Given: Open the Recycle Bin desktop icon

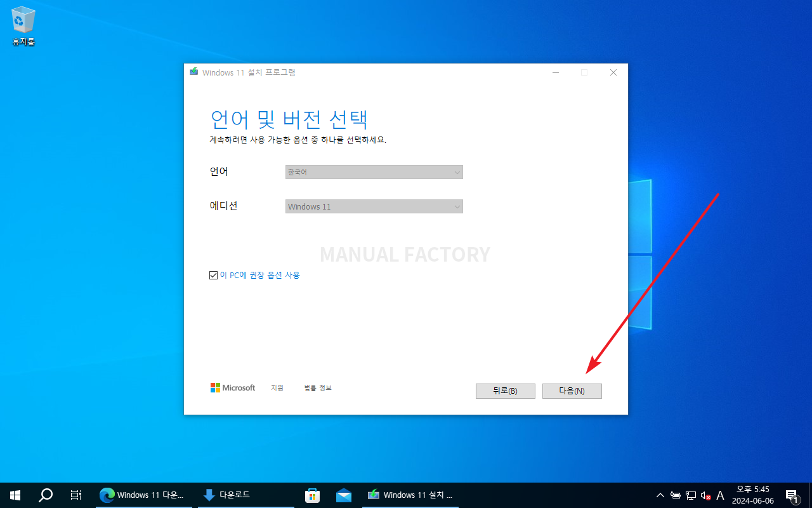Looking at the screenshot, I should 23,27.
